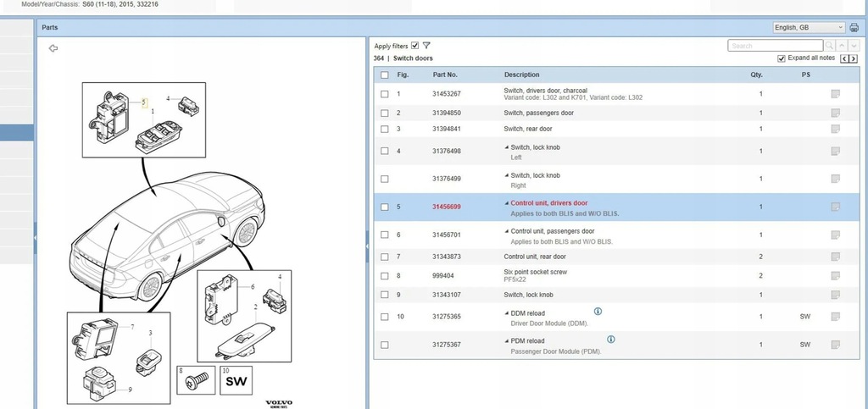The width and height of the screenshot is (868, 409).
Task: Open note icon for part 31275367
Action: click(835, 345)
